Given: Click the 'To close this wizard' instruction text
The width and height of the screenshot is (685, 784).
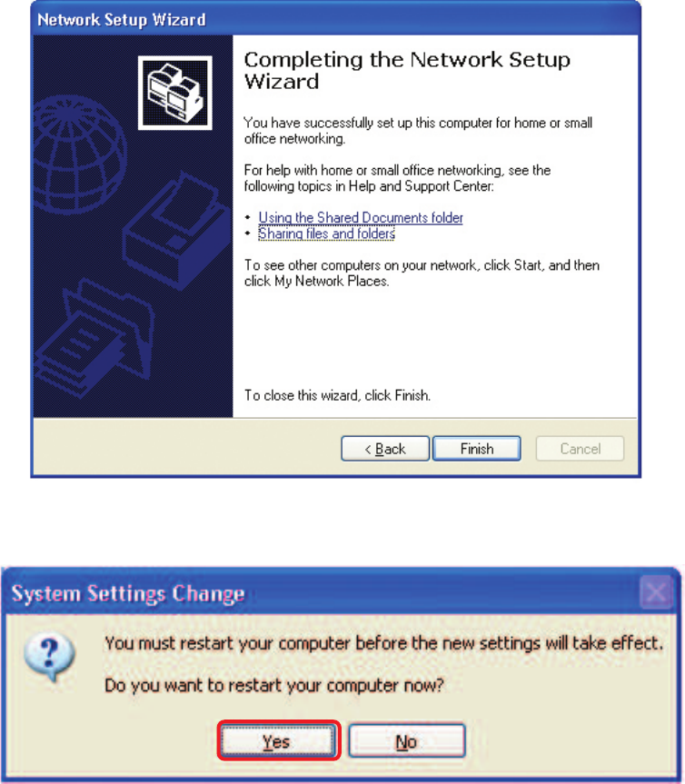Looking at the screenshot, I should 337,395.
